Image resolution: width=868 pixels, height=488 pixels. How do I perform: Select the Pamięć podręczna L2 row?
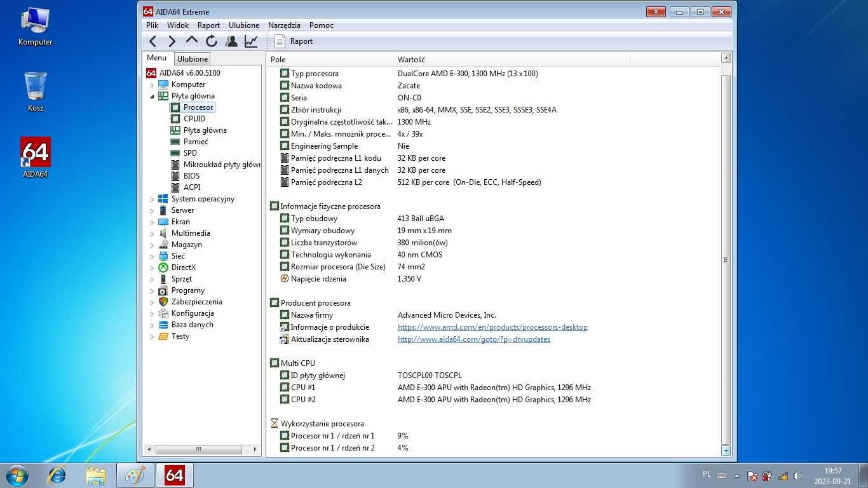pyautogui.click(x=494, y=182)
